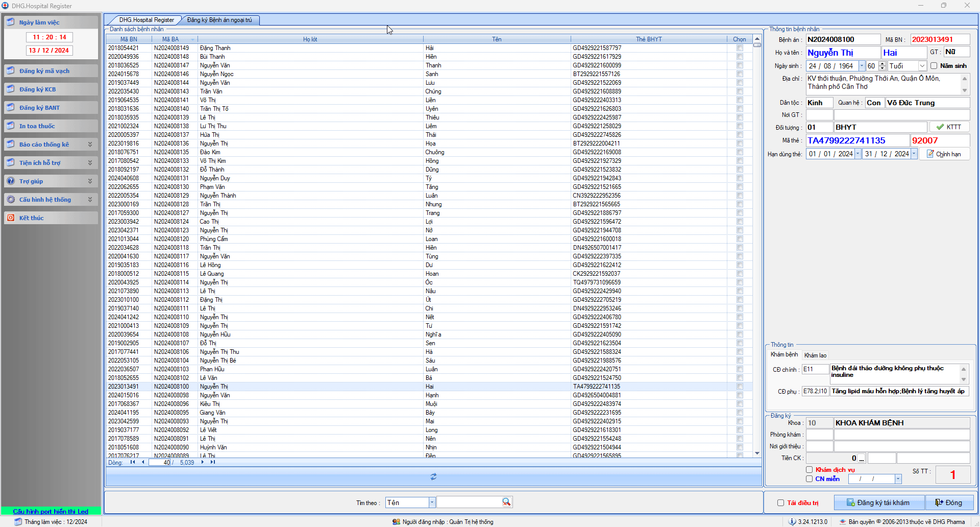Click the Tháng làm việc status bar icon

(18, 522)
